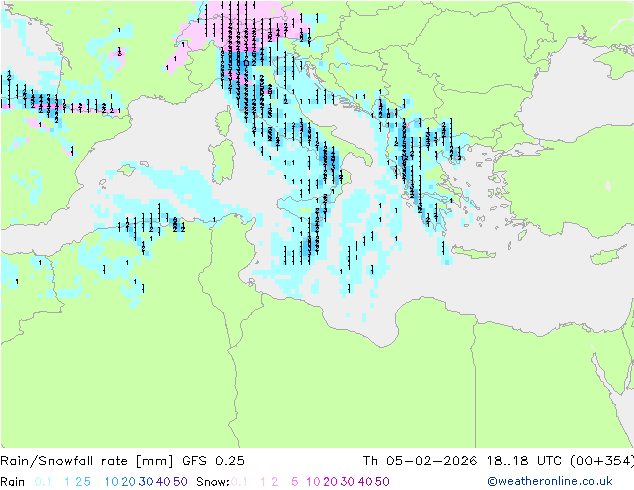Click the island of Corsica on the map

click(x=225, y=121)
